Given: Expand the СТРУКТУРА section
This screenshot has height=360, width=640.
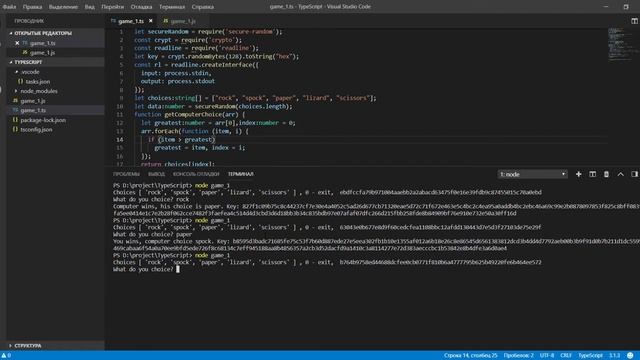Looking at the screenshot, I should pos(55,346).
